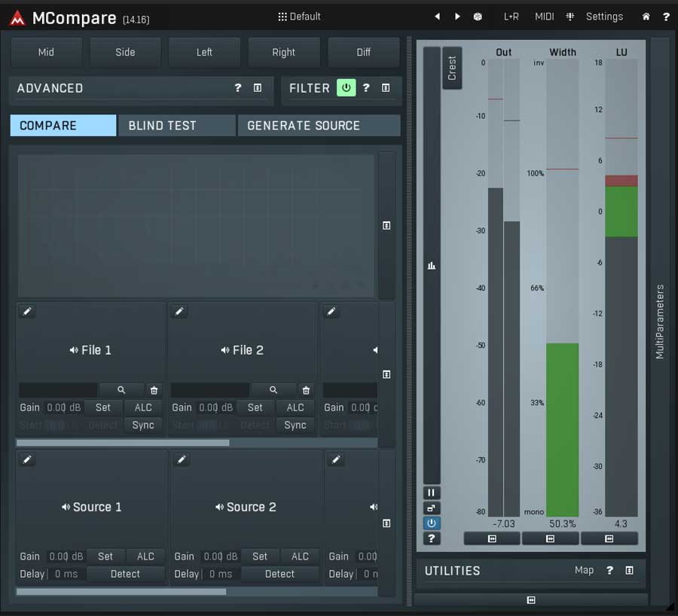The width and height of the screenshot is (678, 616).
Task: Toggle ALC for File 2
Action: pos(295,407)
